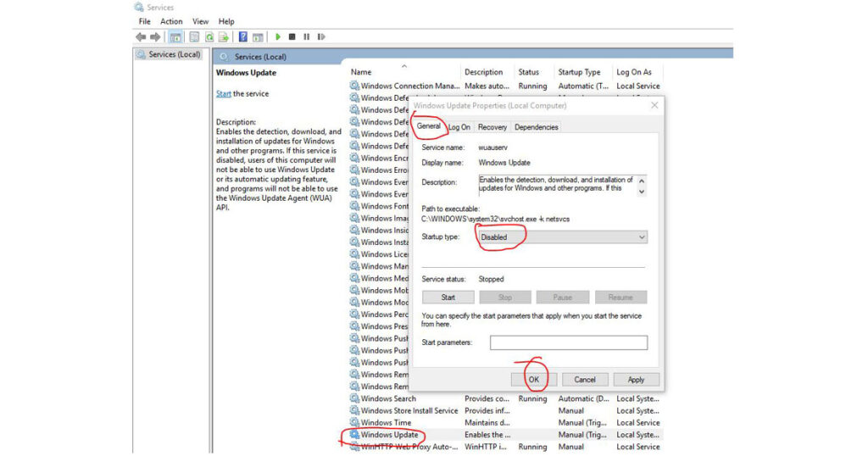Open the File menu
Image resolution: width=868 pixels, height=462 pixels.
click(x=144, y=21)
